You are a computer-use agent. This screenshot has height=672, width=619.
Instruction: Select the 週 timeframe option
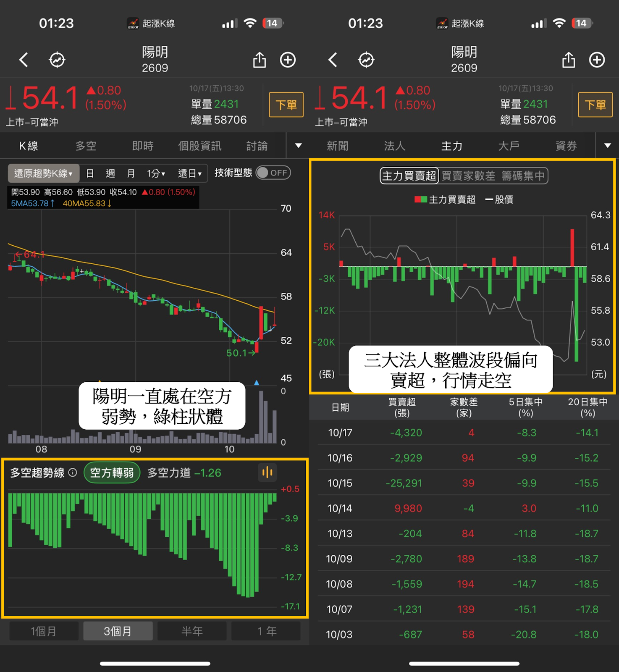pyautogui.click(x=110, y=173)
